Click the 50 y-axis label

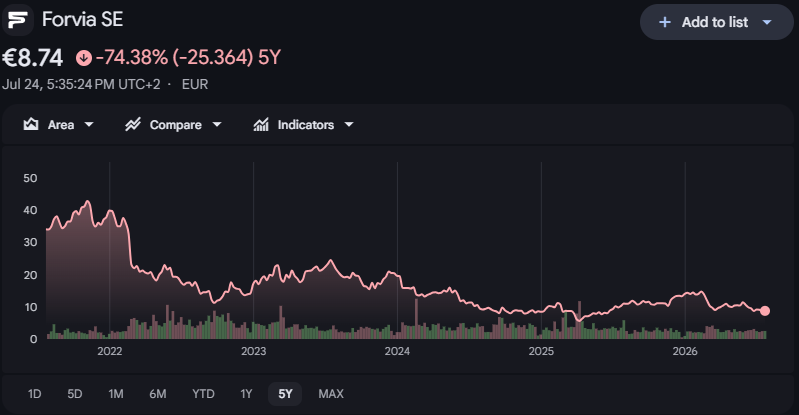(30, 178)
